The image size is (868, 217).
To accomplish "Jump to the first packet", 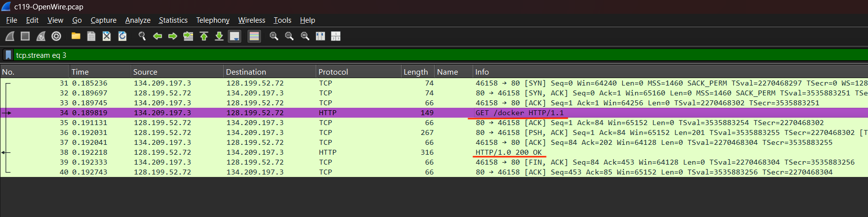I will point(204,36).
